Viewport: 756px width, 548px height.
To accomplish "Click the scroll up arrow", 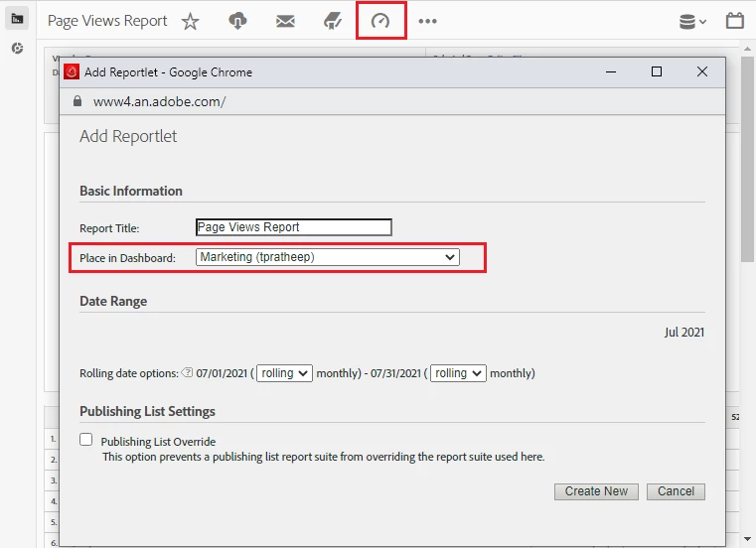I will (x=747, y=50).
